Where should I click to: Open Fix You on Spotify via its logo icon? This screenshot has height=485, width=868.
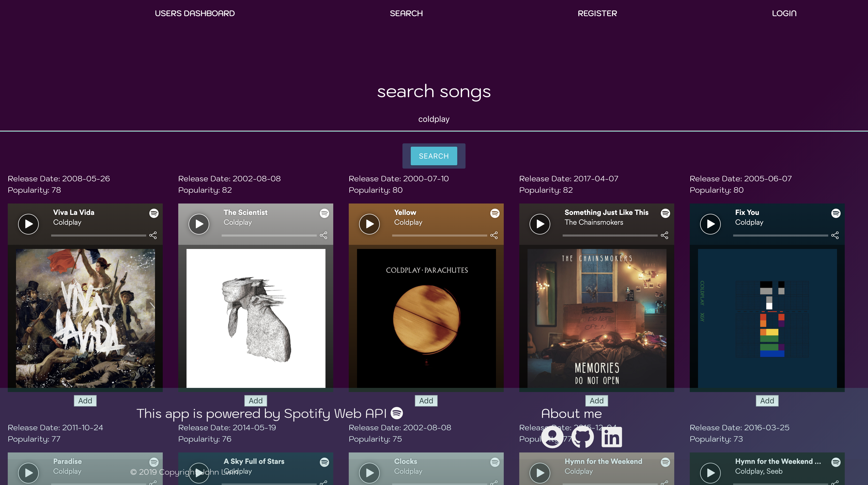point(836,213)
